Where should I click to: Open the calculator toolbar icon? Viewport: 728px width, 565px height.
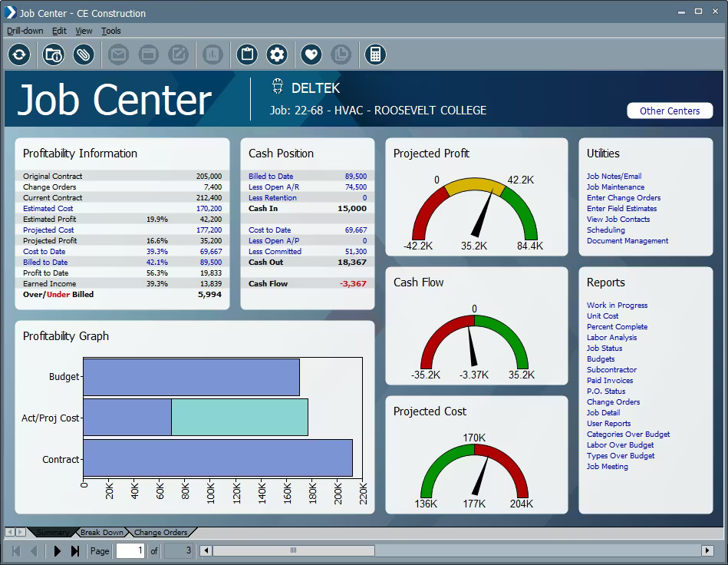[x=375, y=55]
